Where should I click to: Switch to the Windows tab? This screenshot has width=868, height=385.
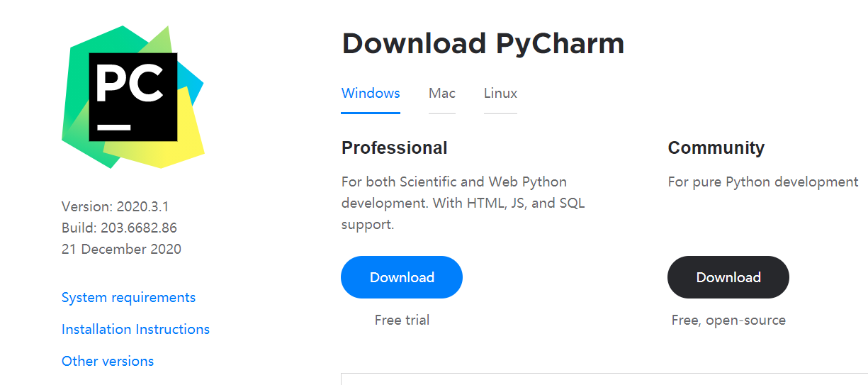371,94
